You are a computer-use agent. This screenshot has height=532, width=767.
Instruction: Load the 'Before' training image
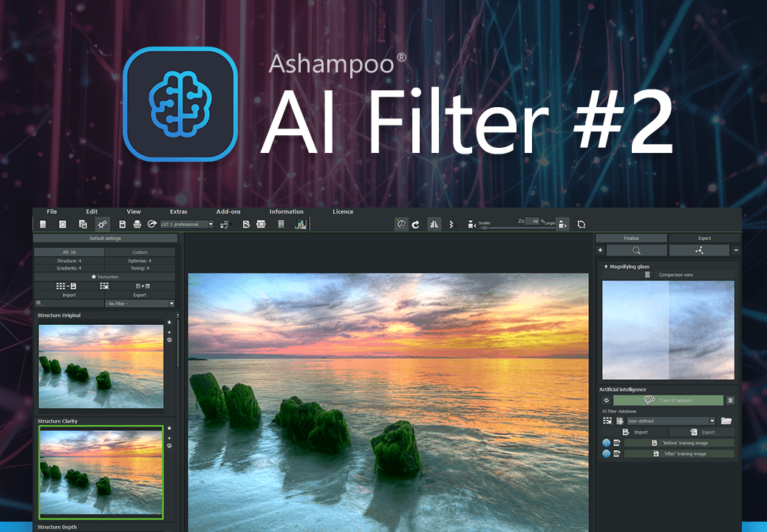(x=680, y=443)
